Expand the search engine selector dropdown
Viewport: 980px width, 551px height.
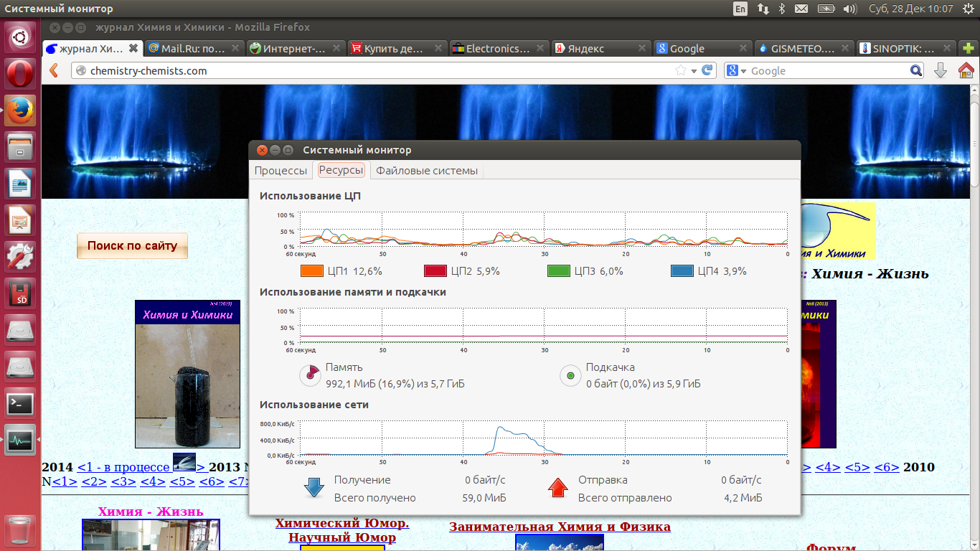point(736,70)
